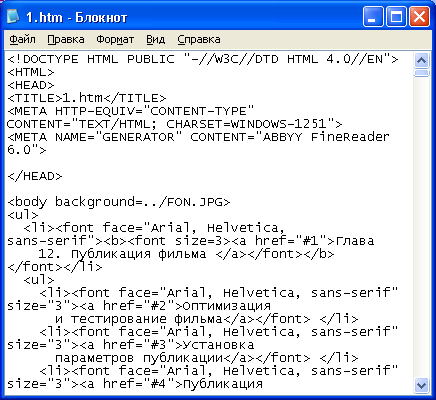Maximize the Блокнот window

(x=396, y=17)
